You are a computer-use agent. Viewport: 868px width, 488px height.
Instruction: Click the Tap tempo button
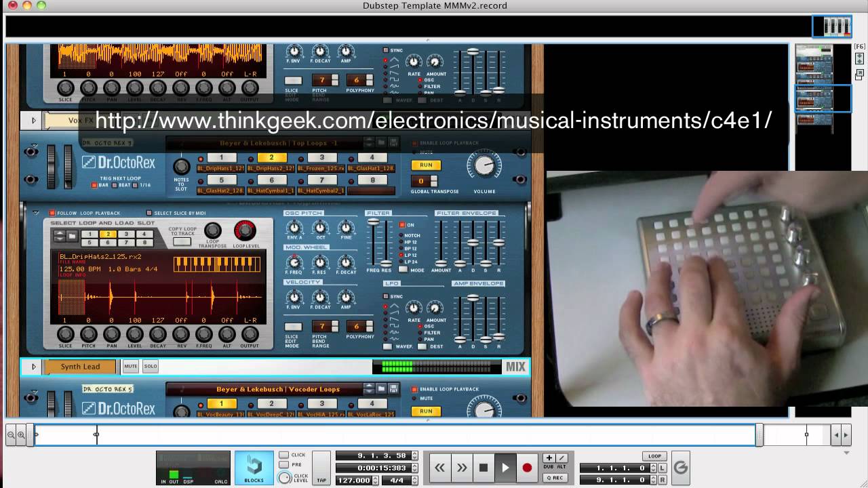[321, 468]
